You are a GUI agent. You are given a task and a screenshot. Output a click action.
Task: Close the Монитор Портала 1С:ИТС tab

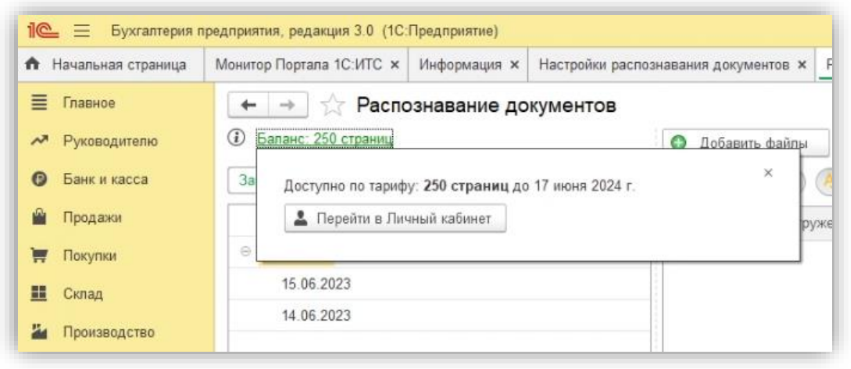[395, 65]
